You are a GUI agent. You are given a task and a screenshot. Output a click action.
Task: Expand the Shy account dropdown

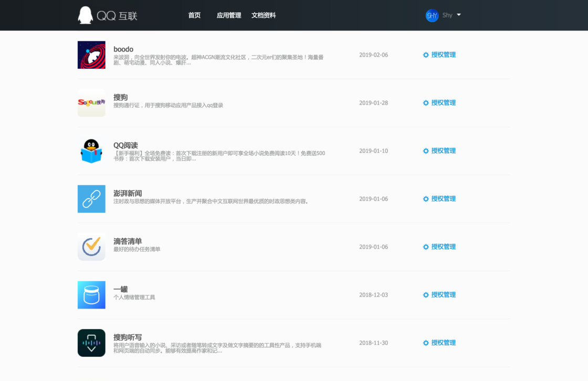click(x=459, y=15)
